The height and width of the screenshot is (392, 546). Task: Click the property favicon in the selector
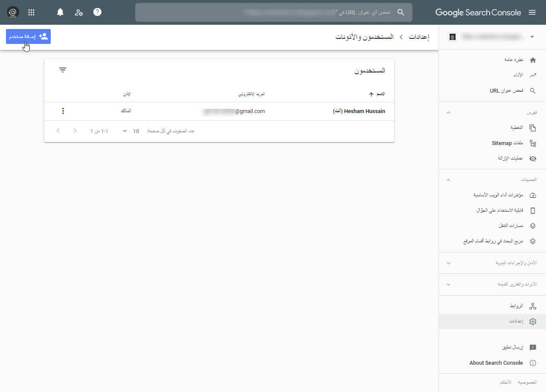pos(453,37)
